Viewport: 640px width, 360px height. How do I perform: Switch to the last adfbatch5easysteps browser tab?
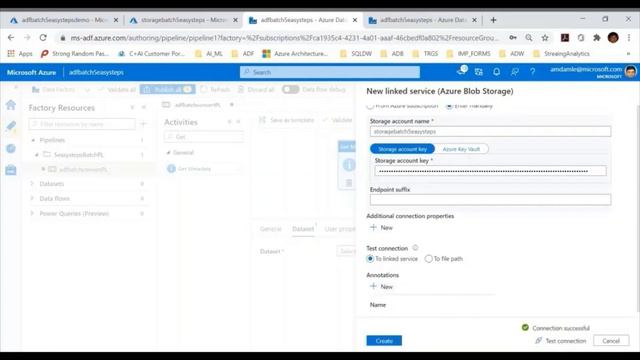422,20
